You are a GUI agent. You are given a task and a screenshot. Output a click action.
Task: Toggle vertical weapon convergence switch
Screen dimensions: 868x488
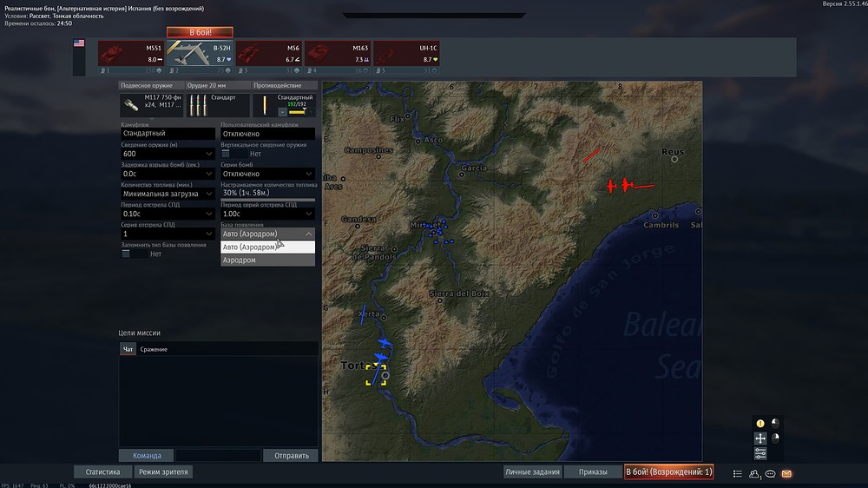click(x=227, y=154)
